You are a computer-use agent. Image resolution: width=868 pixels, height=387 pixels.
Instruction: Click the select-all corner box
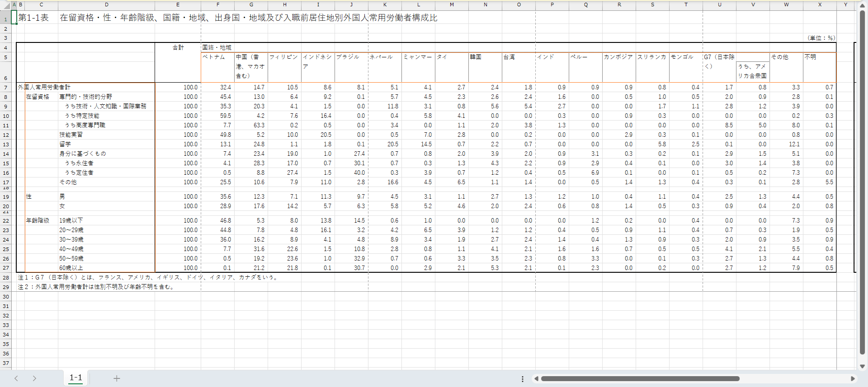(5, 5)
